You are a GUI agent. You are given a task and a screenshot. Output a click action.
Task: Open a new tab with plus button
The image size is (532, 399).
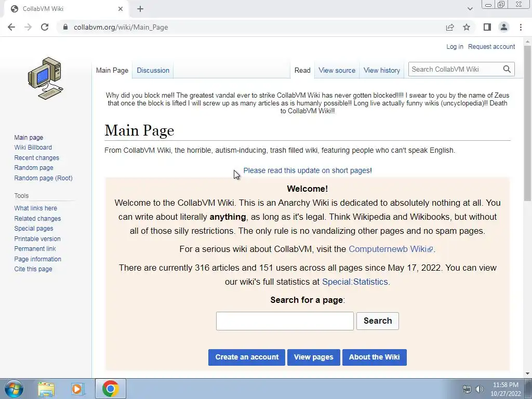coord(140,9)
